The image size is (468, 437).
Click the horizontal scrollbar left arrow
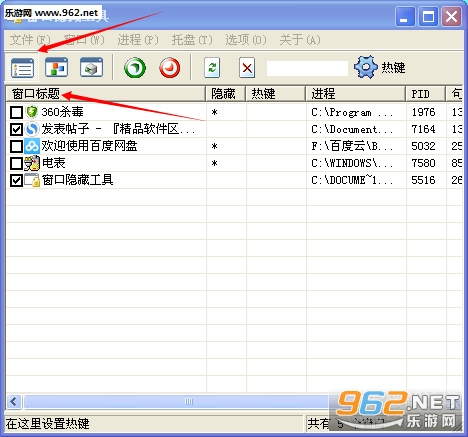(14, 401)
